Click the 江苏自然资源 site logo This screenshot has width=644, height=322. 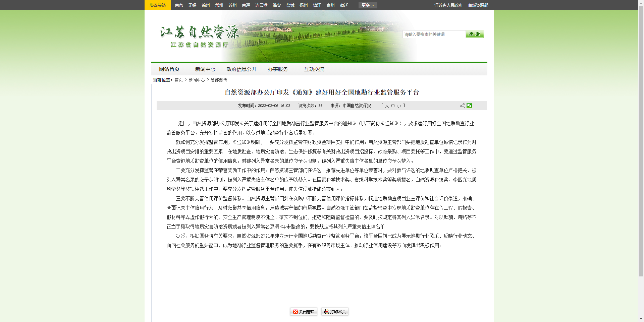point(198,35)
